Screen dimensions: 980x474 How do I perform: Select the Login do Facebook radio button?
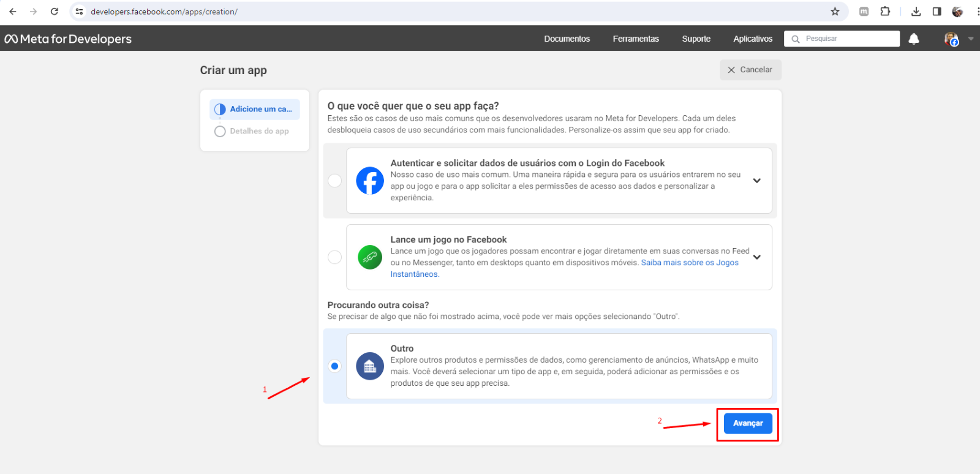pyautogui.click(x=334, y=181)
